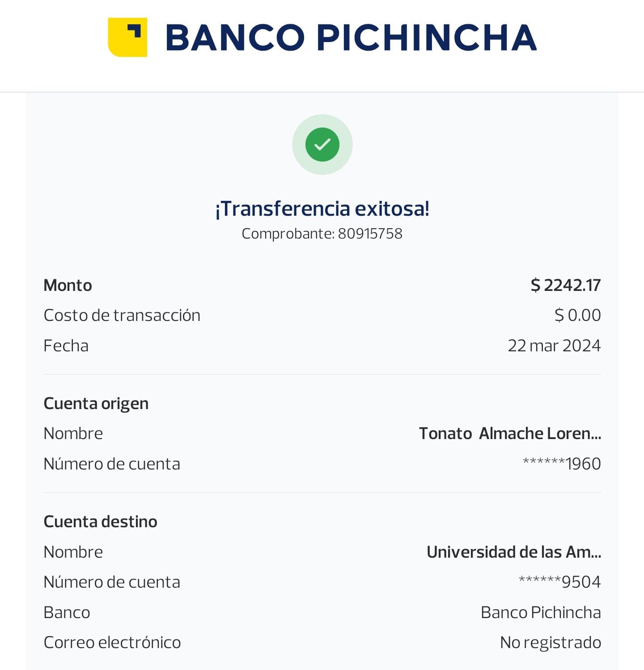The width and height of the screenshot is (644, 670).
Task: Expand truncated name Universidad de las Am...
Action: tap(513, 552)
